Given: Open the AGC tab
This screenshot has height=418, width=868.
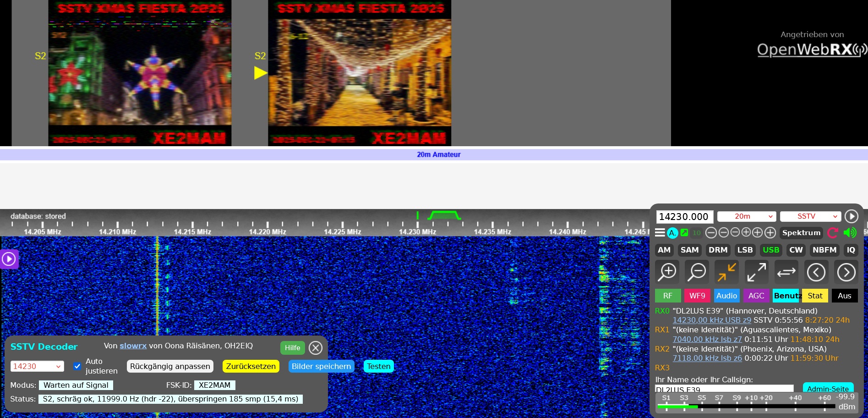Looking at the screenshot, I should click(x=756, y=296).
